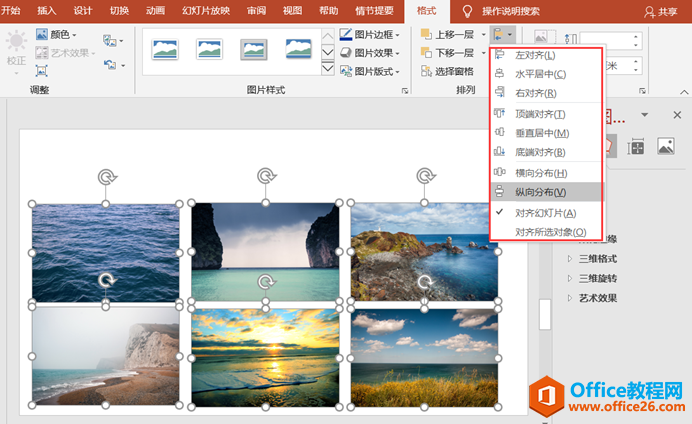Switch to the 动画 ribbon tab
This screenshot has height=424, width=692.
click(x=155, y=11)
